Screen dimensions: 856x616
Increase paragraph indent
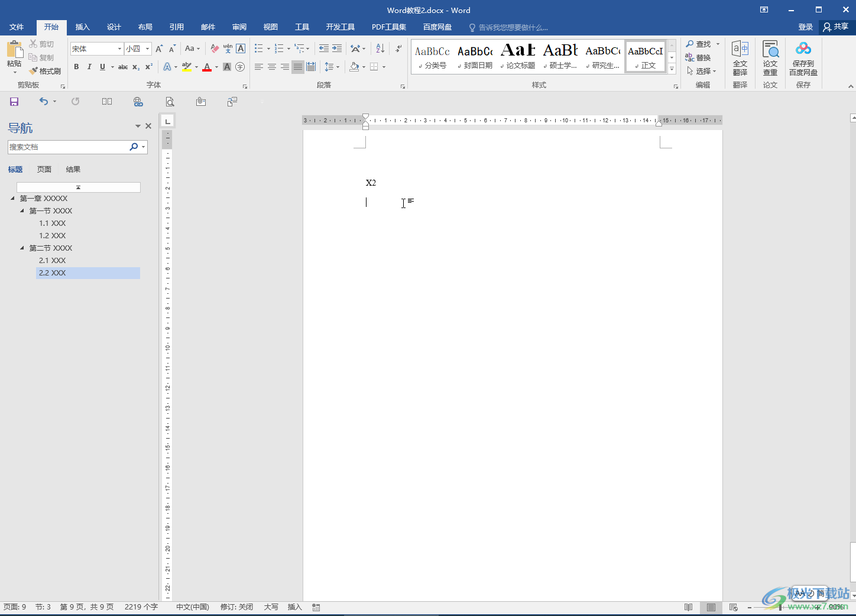337,48
